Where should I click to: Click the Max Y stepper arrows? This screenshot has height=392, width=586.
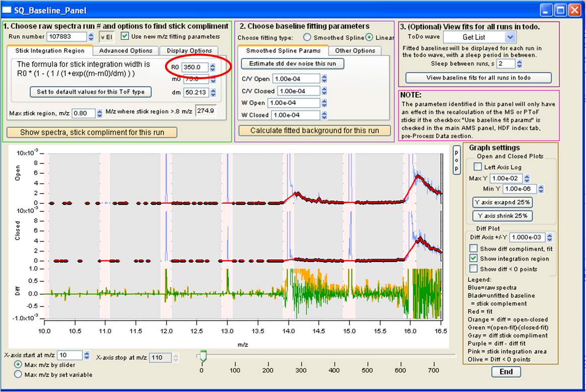click(527, 178)
